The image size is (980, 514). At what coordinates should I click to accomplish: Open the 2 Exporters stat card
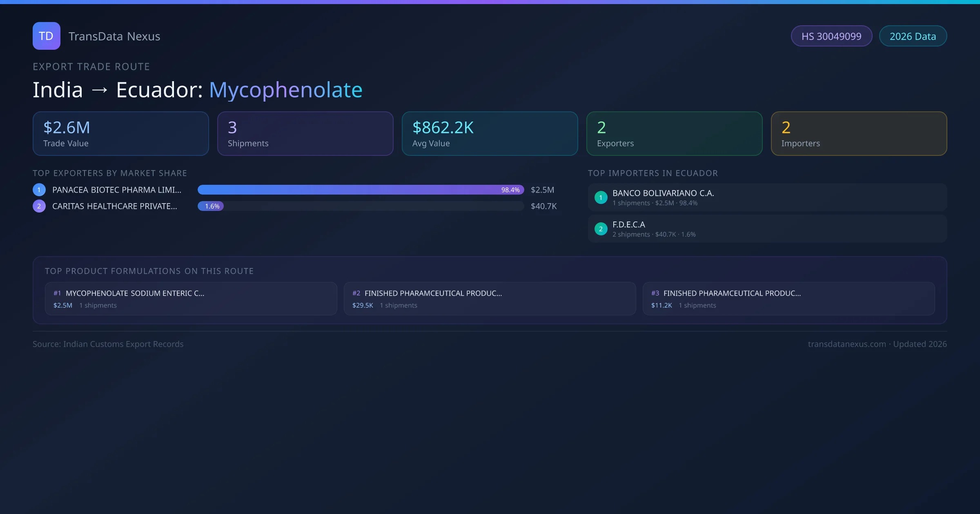674,133
